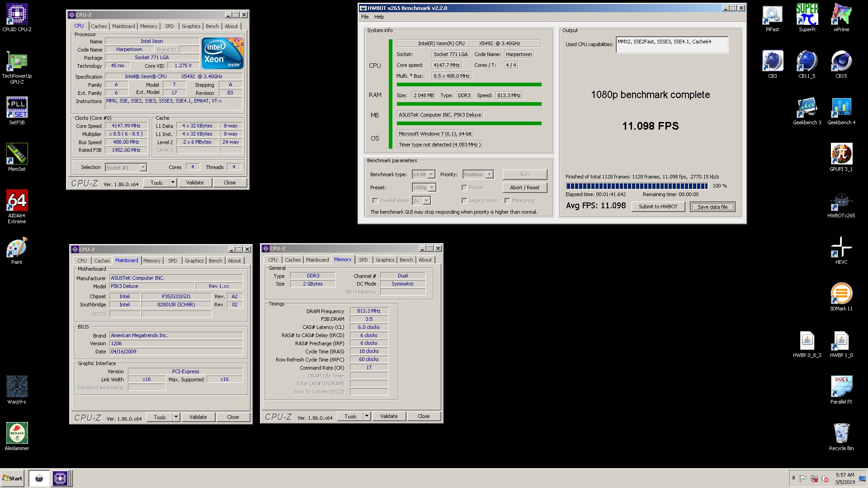Open Parallel PI desktop shortcut
The image size is (868, 488).
(841, 390)
